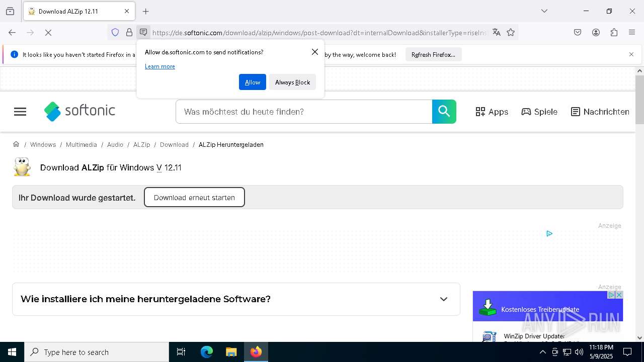The height and width of the screenshot is (362, 644).
Task: Navigate to the ALZip breadcrumb
Action: tap(141, 145)
